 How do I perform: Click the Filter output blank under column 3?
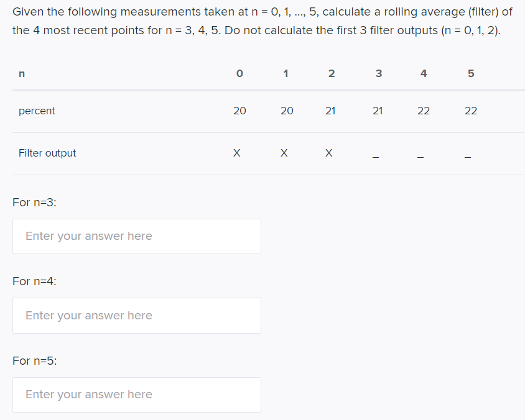pos(375,156)
